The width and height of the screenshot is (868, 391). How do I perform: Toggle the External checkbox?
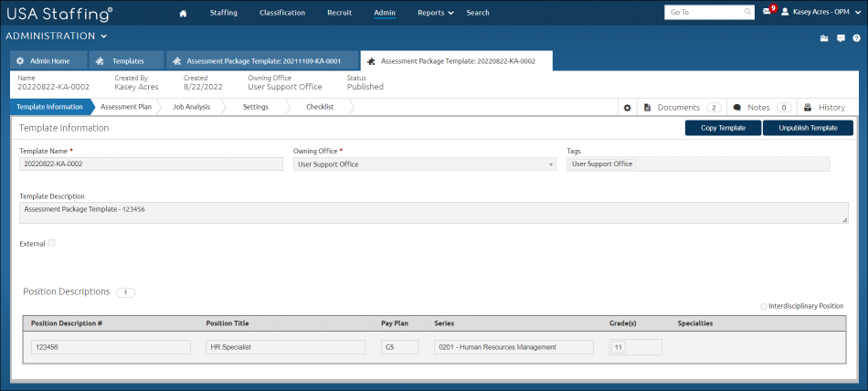click(52, 243)
